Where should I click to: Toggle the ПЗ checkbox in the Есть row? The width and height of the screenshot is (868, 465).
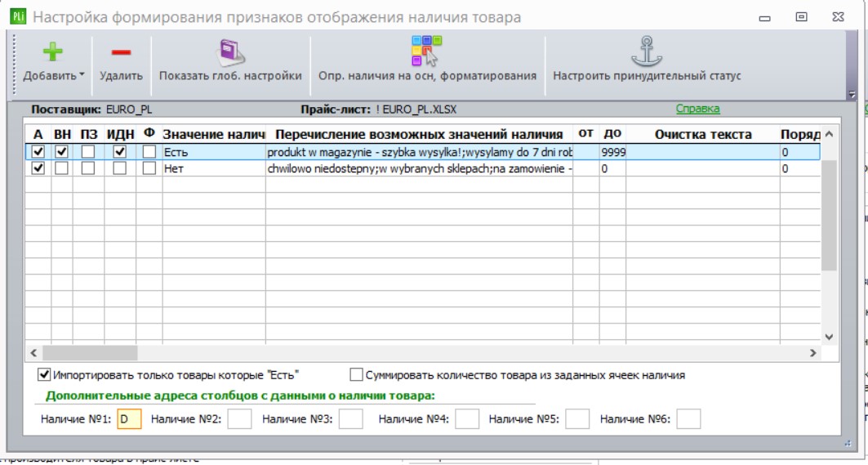click(x=88, y=151)
